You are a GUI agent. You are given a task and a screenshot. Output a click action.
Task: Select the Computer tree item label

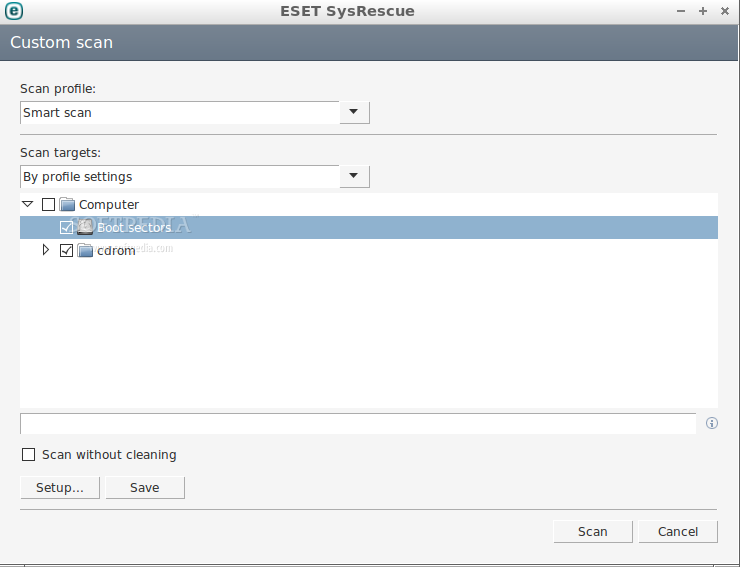coord(109,204)
